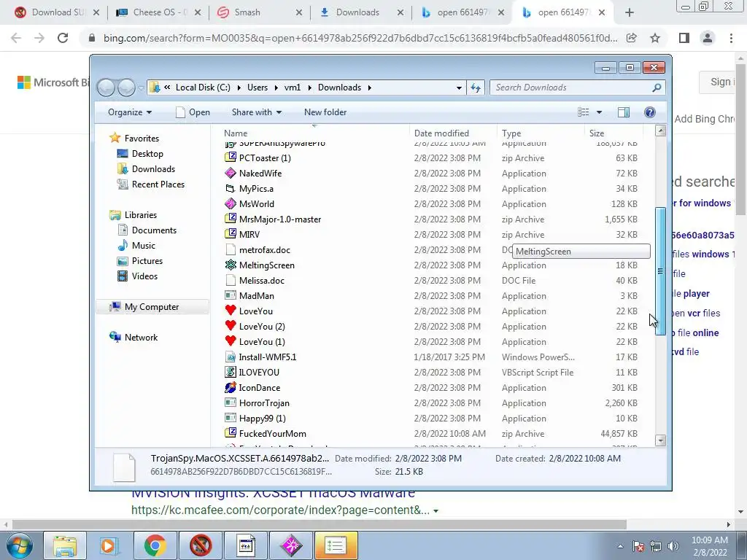The image size is (747, 560).
Task: Open the Organize dropdown menu
Action: [x=130, y=112]
